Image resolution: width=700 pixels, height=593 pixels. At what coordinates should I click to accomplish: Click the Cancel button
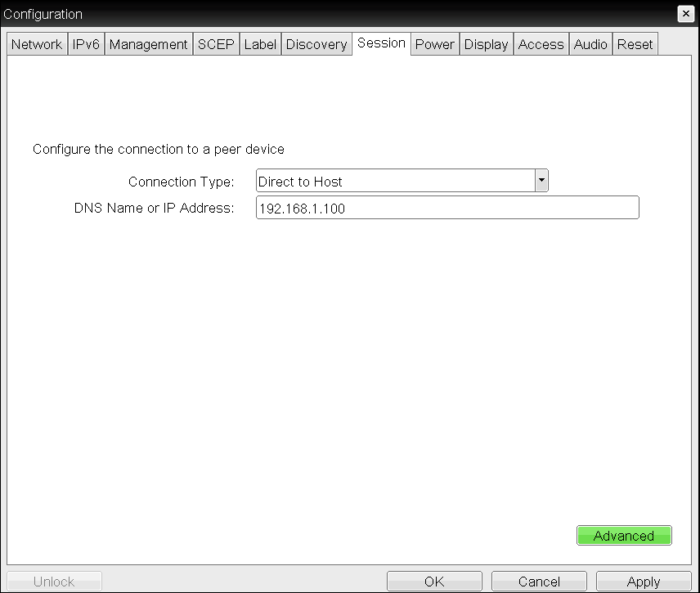[539, 582]
